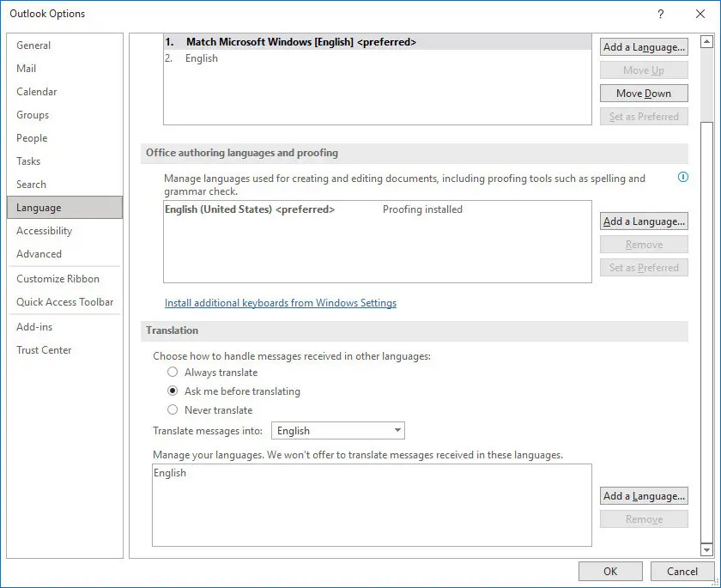Select the English display language entry

(x=202, y=58)
